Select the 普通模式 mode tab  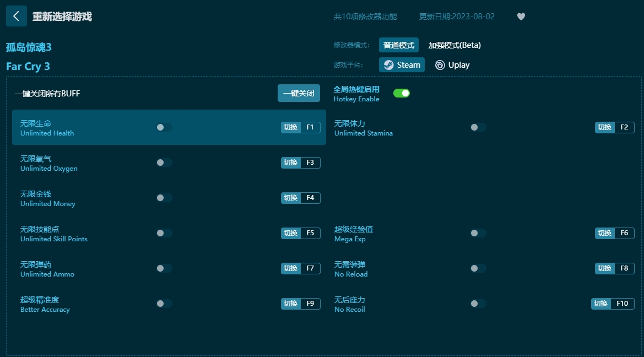click(x=399, y=45)
